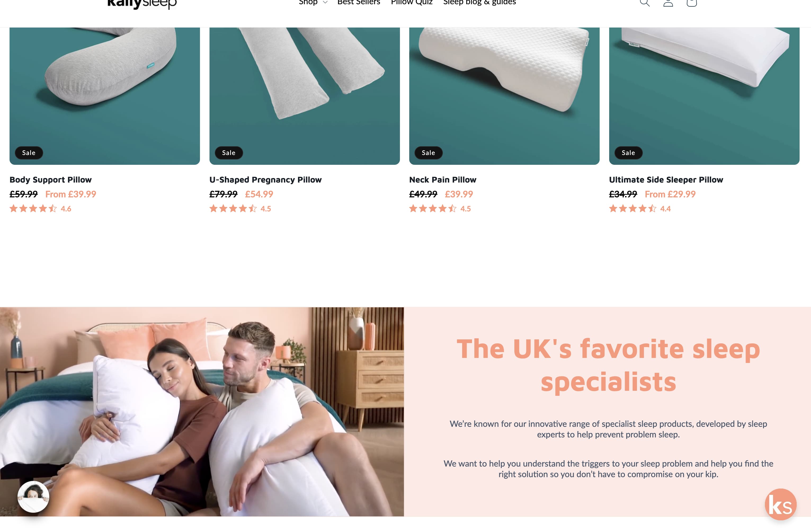This screenshot has width=811, height=532.
Task: Click Neck Pain Pillow star rating
Action: coord(440,209)
